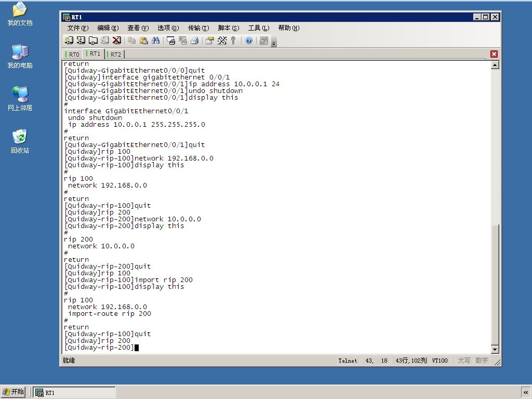Click the Quick Connect lightning icon
The width and height of the screenshot is (532, 399).
pyautogui.click(x=81, y=41)
